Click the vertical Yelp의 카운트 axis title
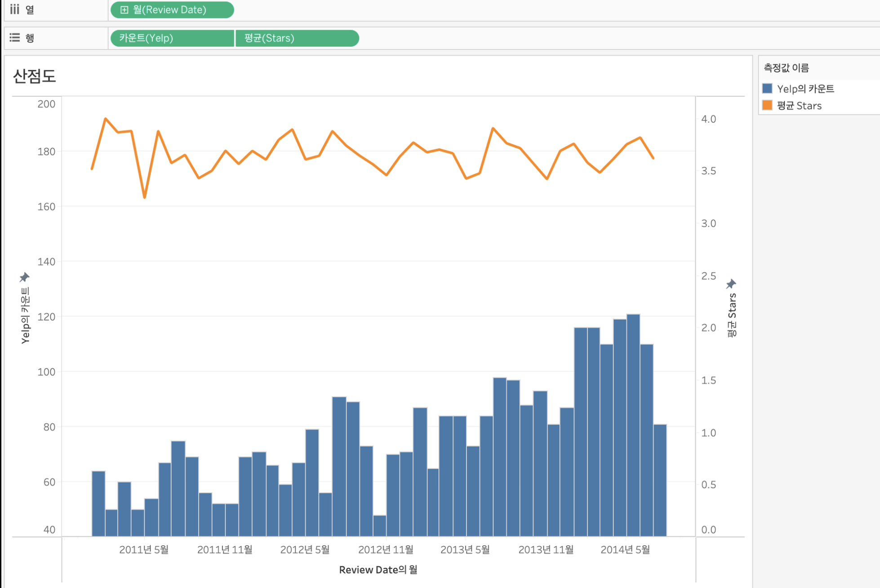880x588 pixels. (x=26, y=316)
